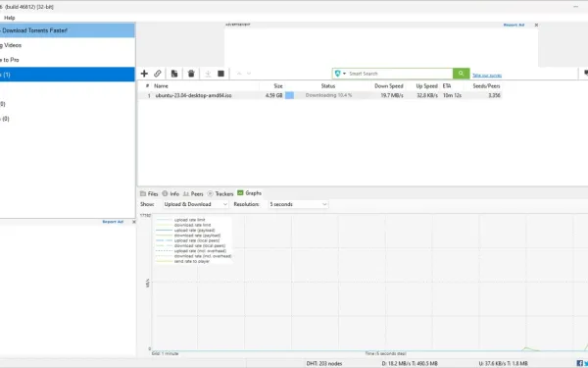Click the Start torrent download arrow icon

click(x=208, y=74)
